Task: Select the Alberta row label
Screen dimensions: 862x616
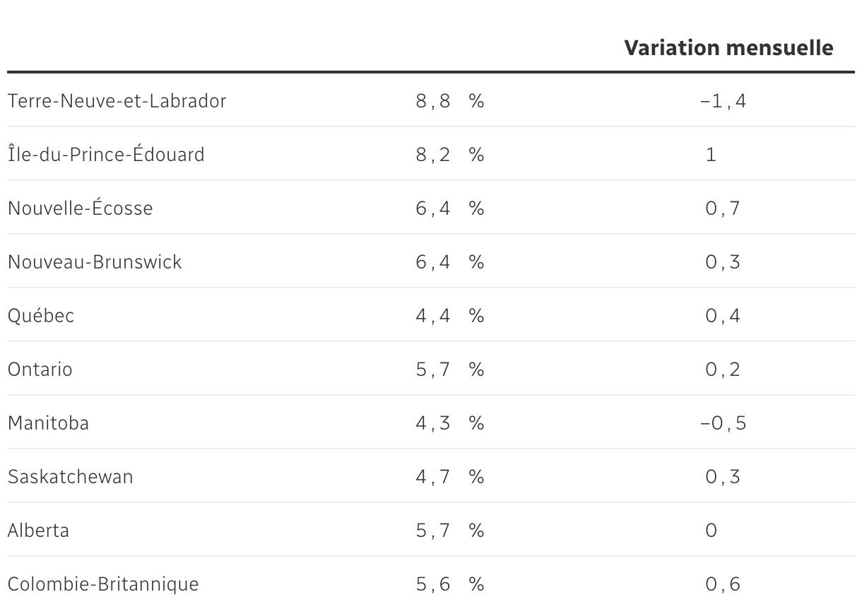Action: click(39, 531)
